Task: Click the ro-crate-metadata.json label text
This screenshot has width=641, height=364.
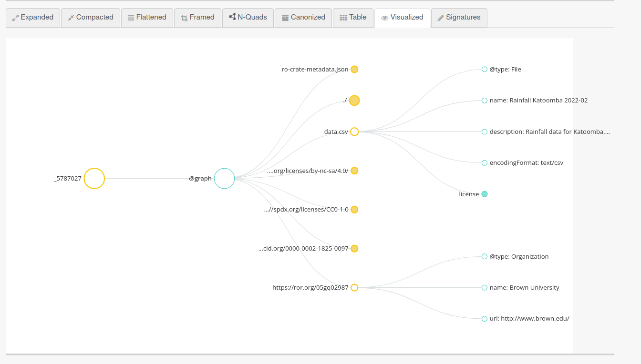Action: coord(315,70)
